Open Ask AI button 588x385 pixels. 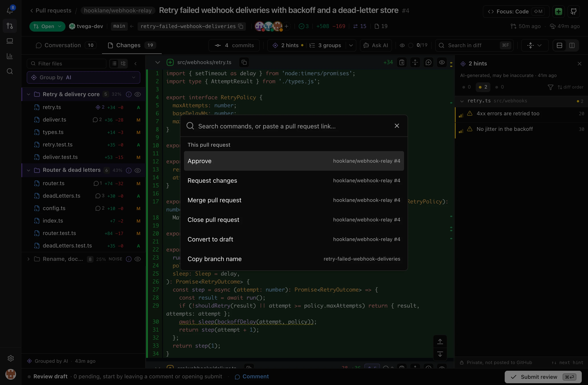coord(376,45)
